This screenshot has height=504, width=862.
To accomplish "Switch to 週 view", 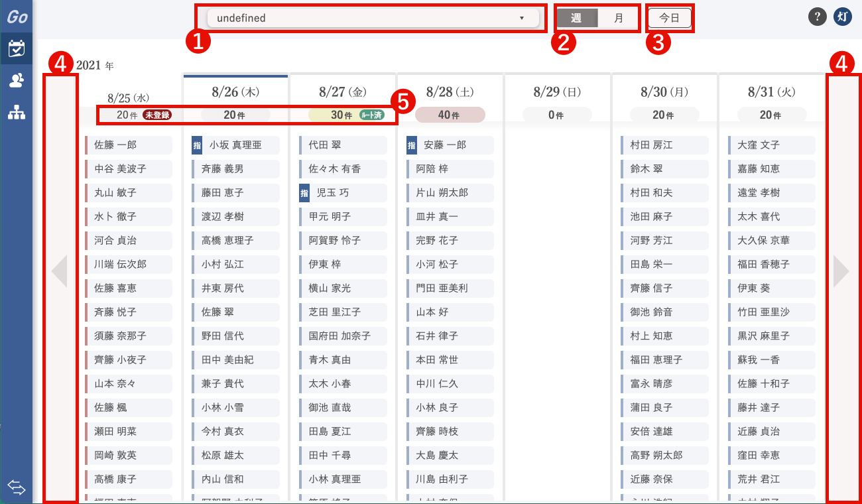I will tap(576, 18).
